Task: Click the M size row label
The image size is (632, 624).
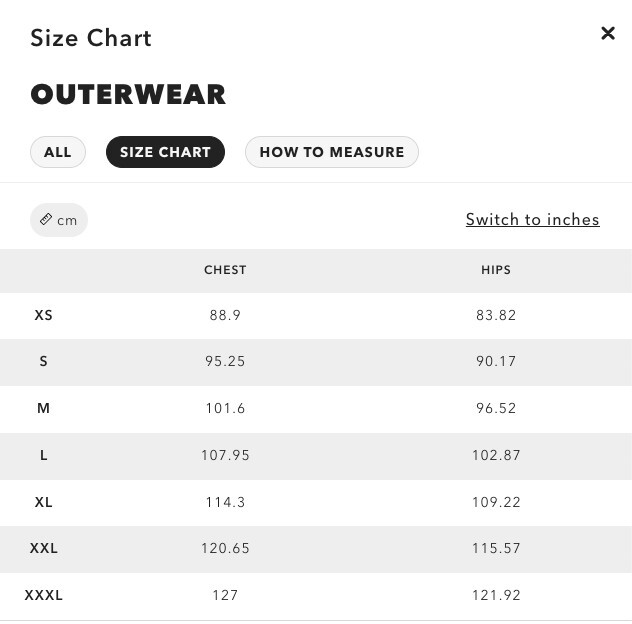Action: click(x=44, y=408)
